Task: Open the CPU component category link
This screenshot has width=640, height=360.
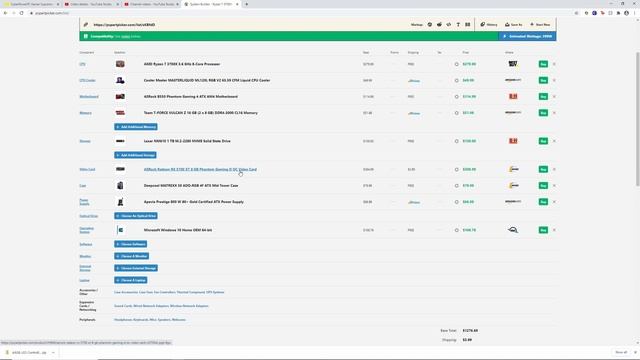Action: tap(82, 64)
